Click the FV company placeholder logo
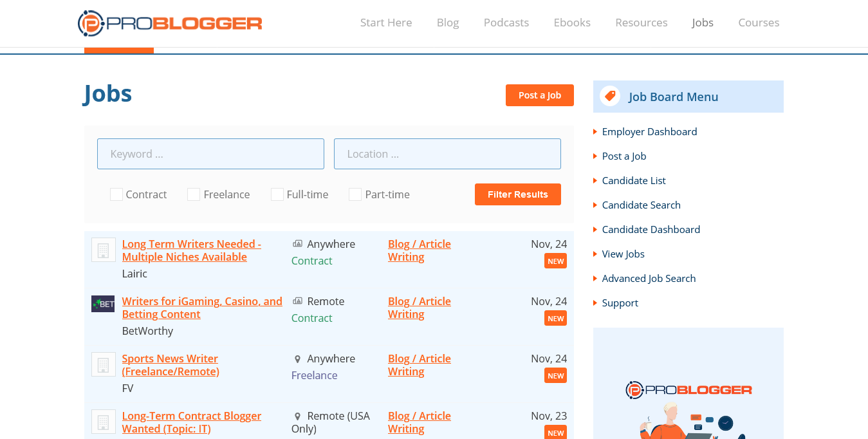The height and width of the screenshot is (439, 868). (104, 364)
